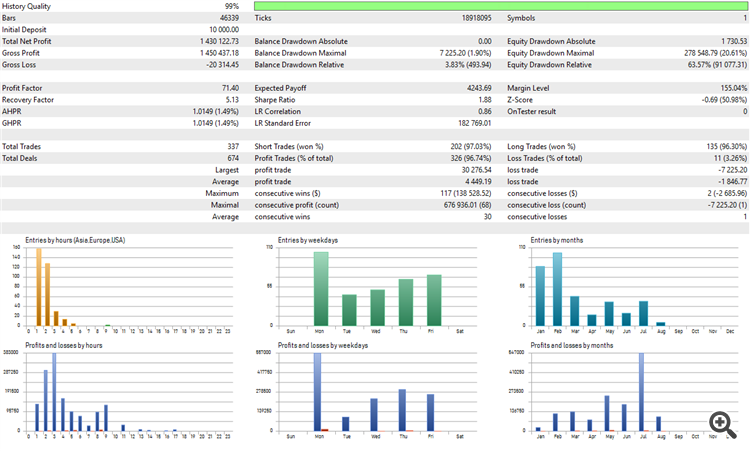Viewport: 750px width, 451px height.
Task: Click the largest profit trade value 30 276.54
Action: coord(476,170)
